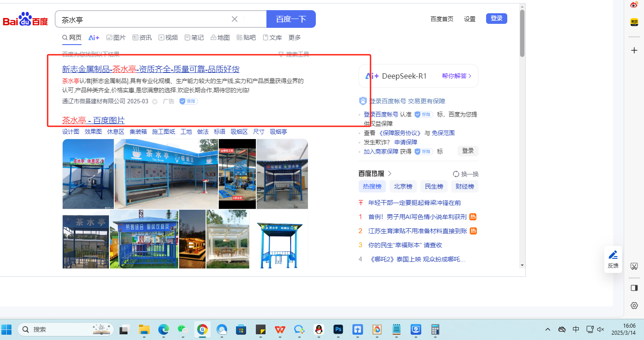Screen dimensions: 644x340
Task: Open the screenshot scissors tool in sidebar
Action: [634, 266]
